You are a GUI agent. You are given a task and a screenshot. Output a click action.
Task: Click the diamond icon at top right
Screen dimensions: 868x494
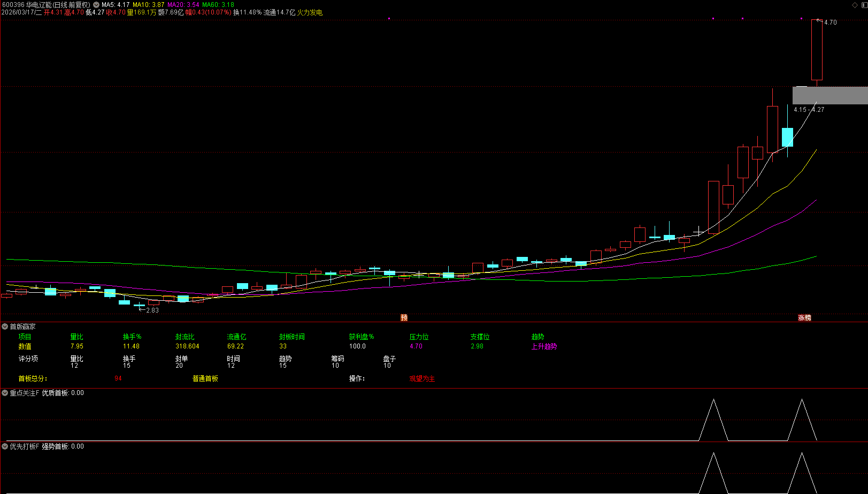pos(855,5)
